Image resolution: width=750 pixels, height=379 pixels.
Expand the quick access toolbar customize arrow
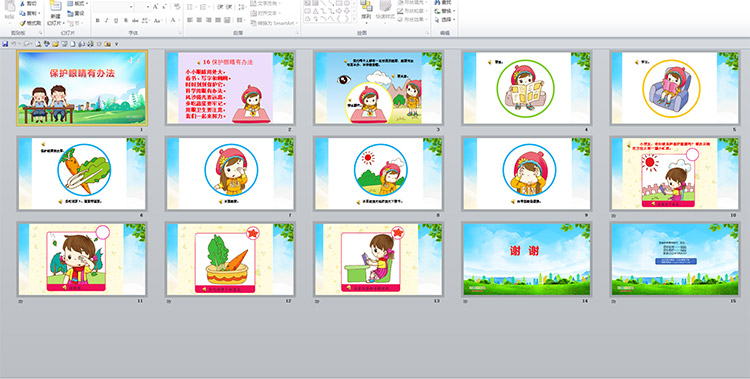116,44
